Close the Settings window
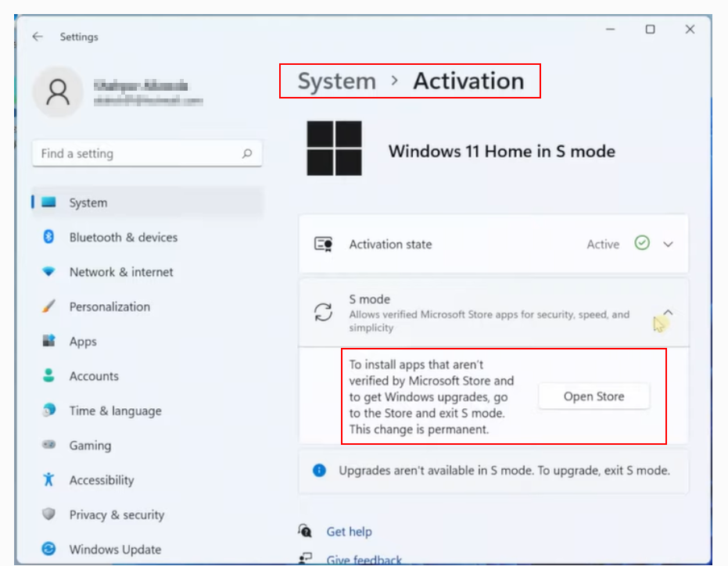Screen dimensions: 728x566 coord(690,29)
